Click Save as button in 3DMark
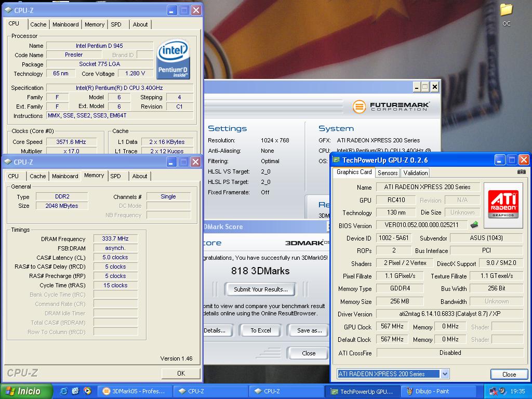 point(308,330)
